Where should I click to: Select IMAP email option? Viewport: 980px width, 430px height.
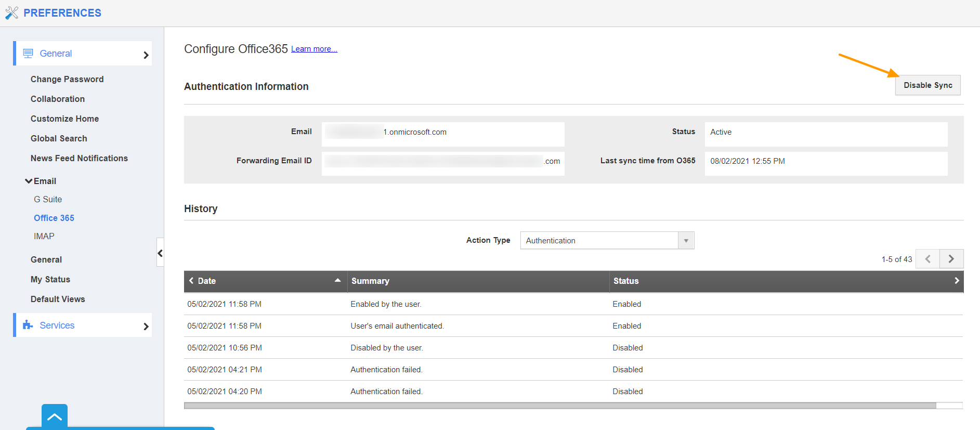coord(44,236)
